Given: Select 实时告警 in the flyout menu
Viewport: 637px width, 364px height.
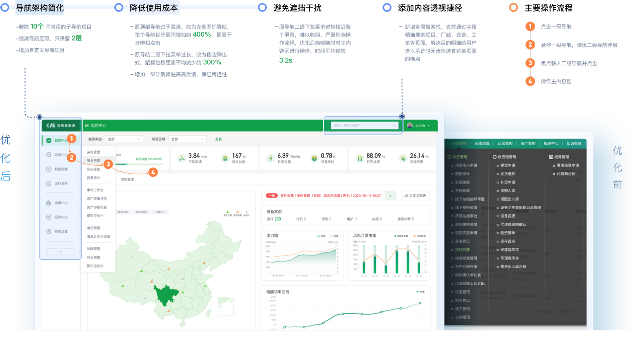Looking at the screenshot, I should coord(94,152).
